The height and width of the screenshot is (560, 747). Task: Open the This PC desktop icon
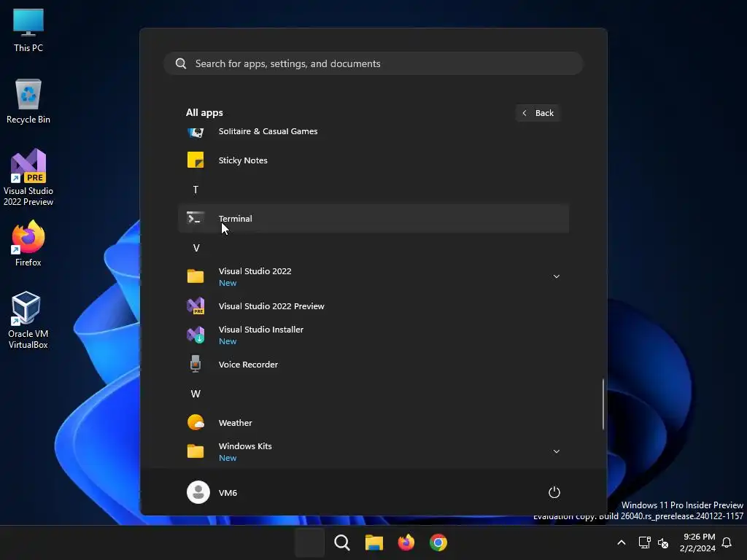point(28,31)
